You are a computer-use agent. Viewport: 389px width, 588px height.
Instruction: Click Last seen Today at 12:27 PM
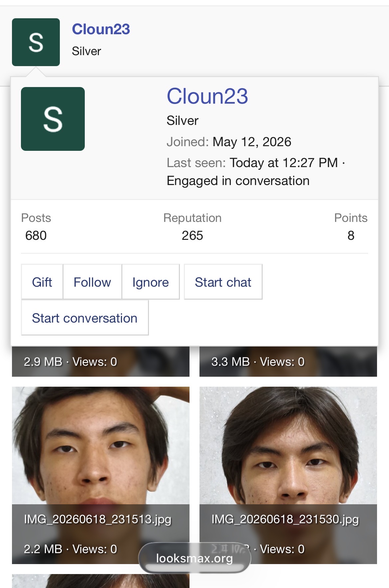(x=284, y=163)
